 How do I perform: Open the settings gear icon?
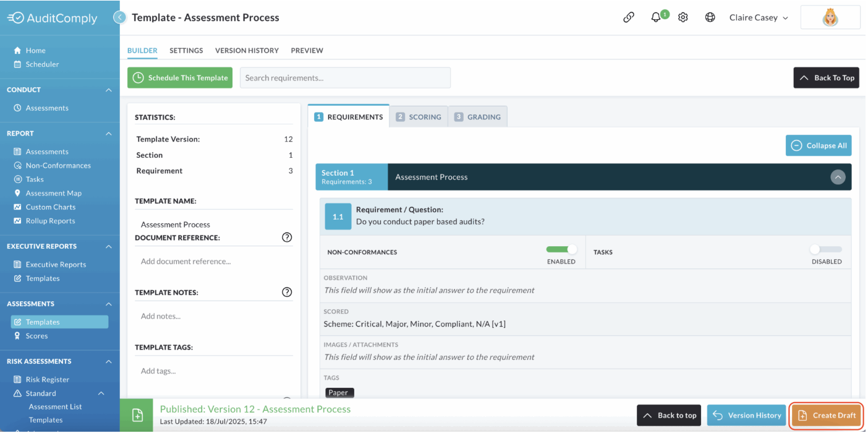pyautogui.click(x=683, y=17)
